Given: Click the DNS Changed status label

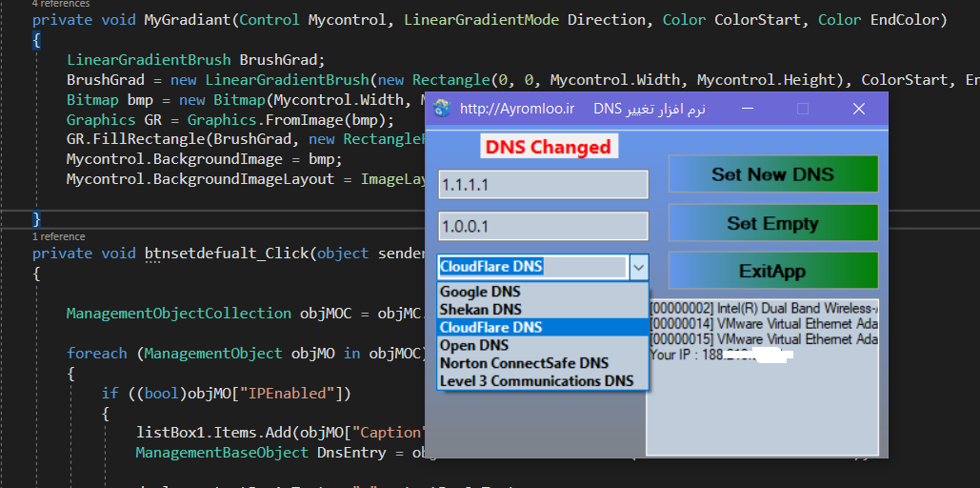Looking at the screenshot, I should 549,147.
